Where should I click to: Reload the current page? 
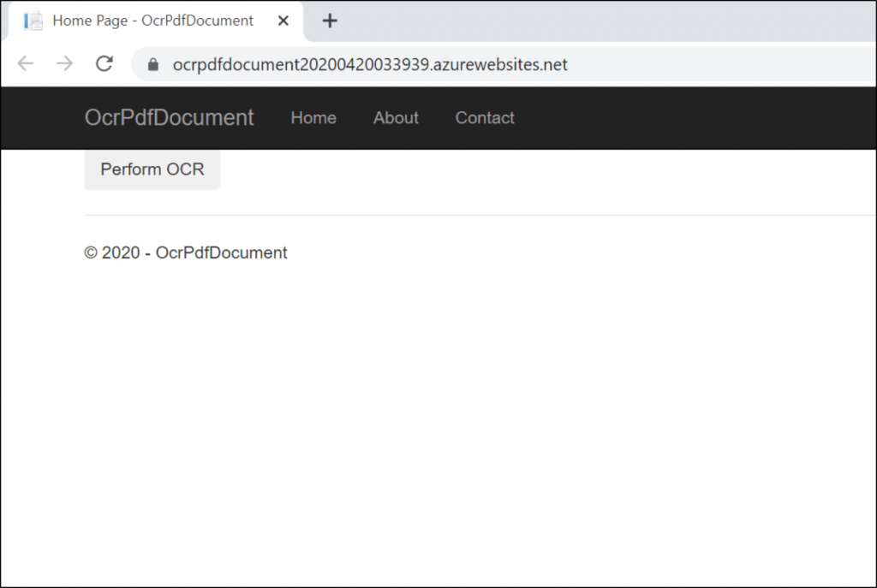(x=103, y=64)
